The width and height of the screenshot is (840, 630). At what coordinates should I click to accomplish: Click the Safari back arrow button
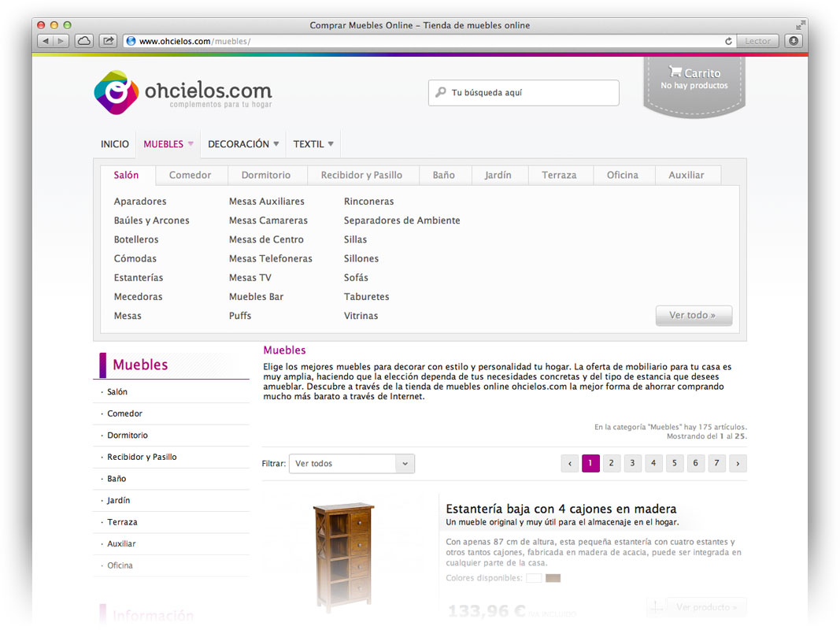(46, 41)
